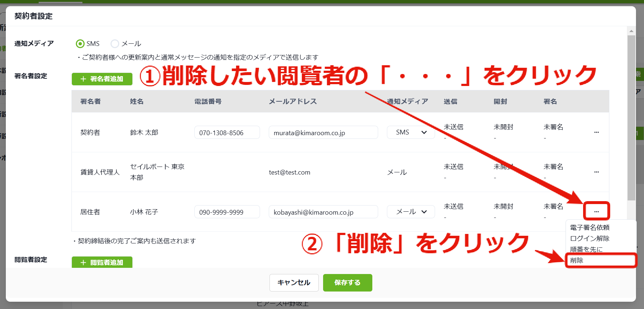Screen dimensions: 644x309
Task: Click the 保存する button
Action: pos(348,283)
